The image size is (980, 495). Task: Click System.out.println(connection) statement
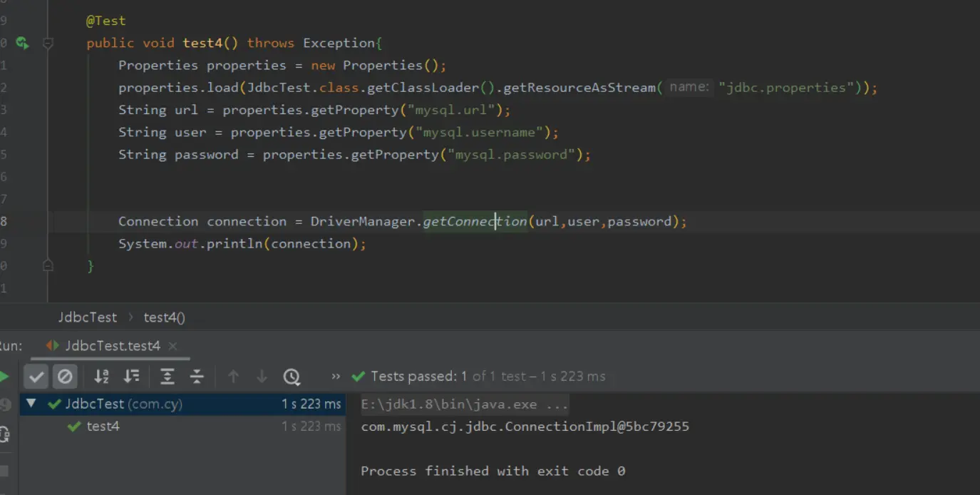click(242, 244)
